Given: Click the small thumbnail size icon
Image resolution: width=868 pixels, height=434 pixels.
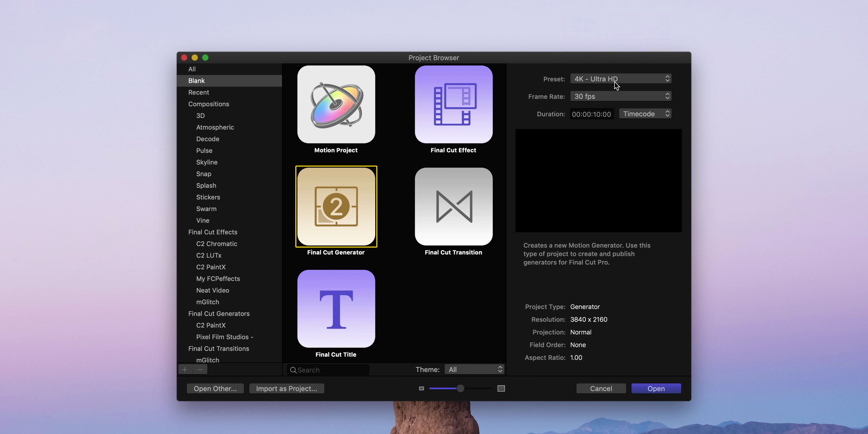Looking at the screenshot, I should point(421,389).
